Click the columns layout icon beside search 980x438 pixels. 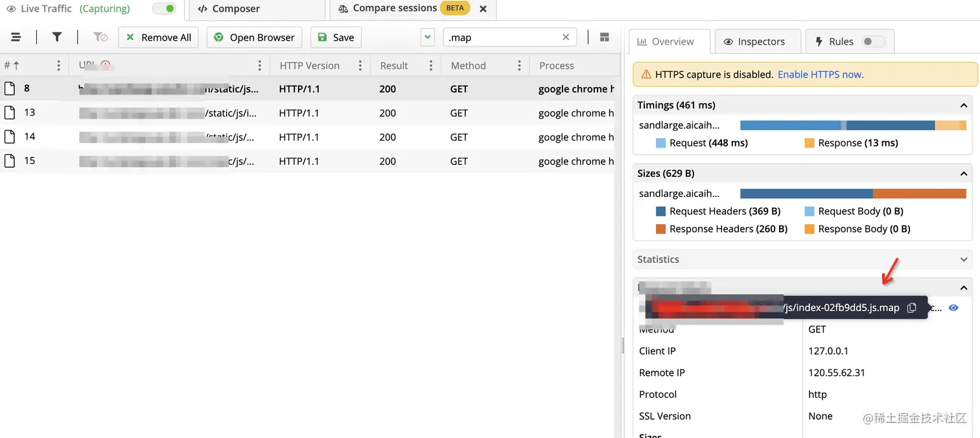pos(605,38)
